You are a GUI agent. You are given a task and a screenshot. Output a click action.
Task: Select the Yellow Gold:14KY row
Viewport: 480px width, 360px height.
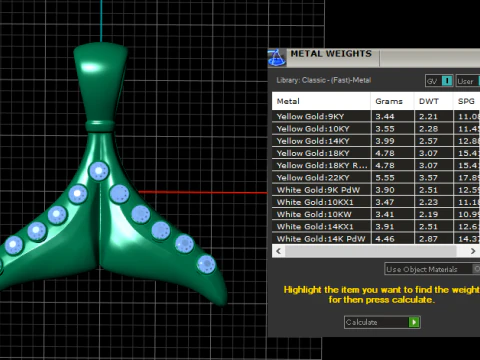click(x=376, y=141)
